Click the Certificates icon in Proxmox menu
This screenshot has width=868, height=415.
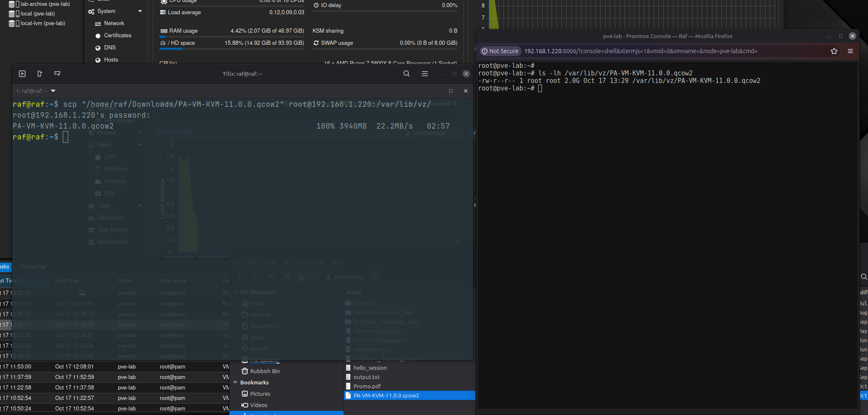click(x=98, y=36)
